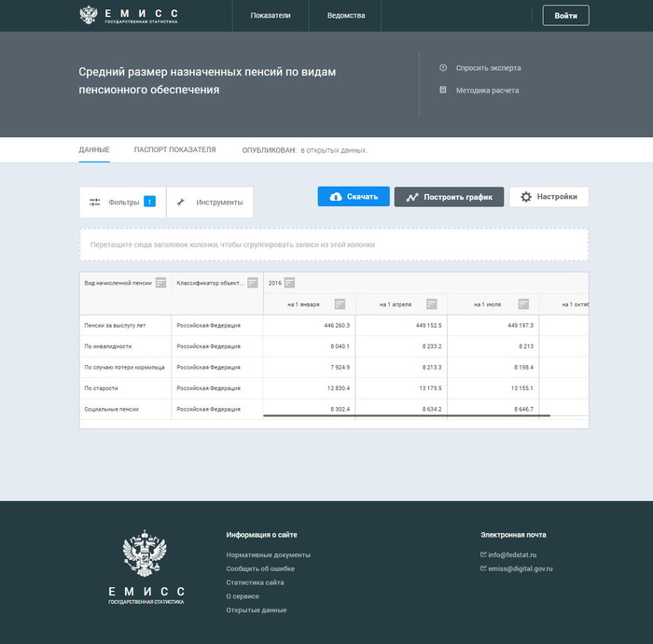Image resolution: width=653 pixels, height=644 pixels.
Task: Click the cloud download icon
Action: [336, 197]
